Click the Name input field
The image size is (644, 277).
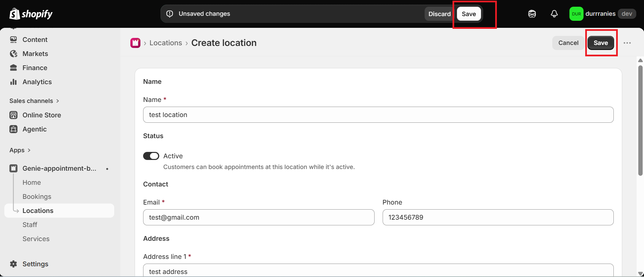(378, 115)
